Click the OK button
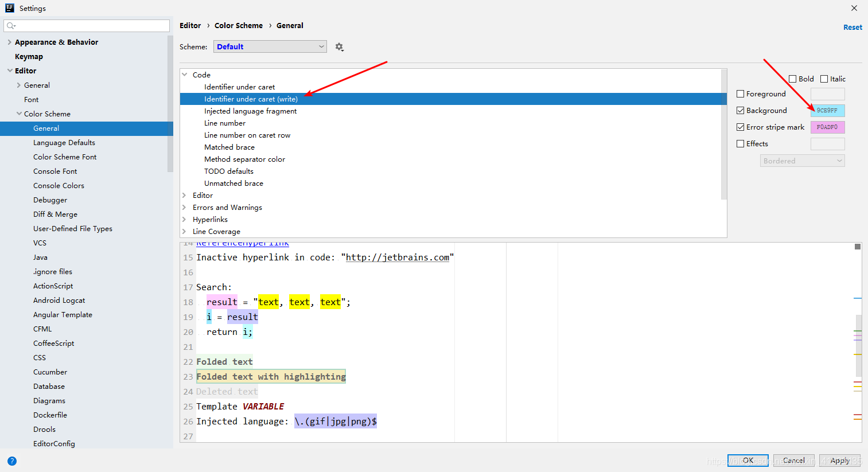Viewport: 868px width, 472px height. 748,461
